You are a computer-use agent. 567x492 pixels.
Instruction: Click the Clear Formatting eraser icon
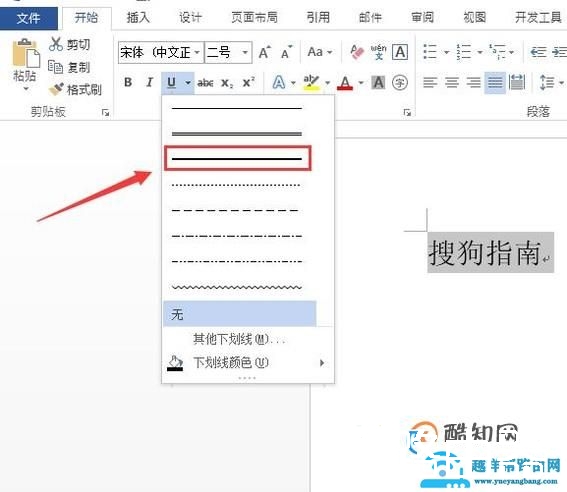(x=357, y=52)
